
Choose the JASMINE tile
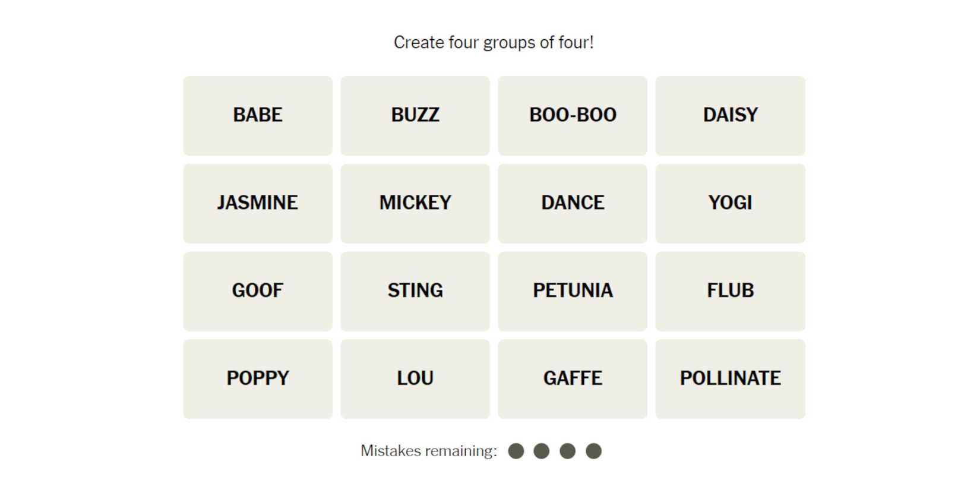point(258,203)
